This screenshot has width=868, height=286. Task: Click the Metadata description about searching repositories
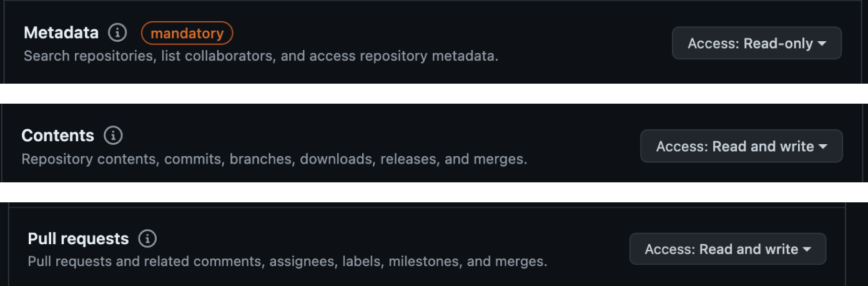[x=261, y=56]
